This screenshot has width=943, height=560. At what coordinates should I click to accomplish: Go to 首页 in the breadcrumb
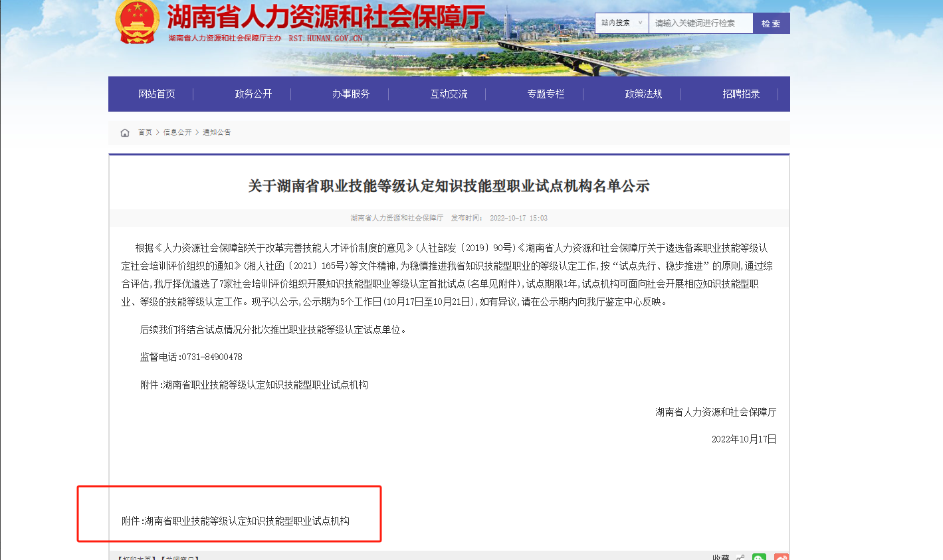(x=145, y=132)
